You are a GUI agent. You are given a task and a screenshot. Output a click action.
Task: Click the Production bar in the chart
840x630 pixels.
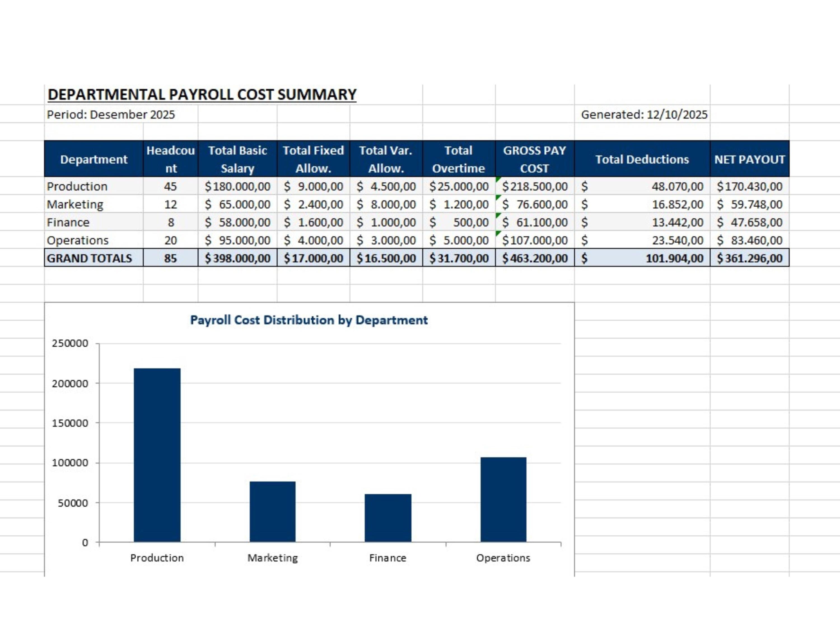coord(157,455)
